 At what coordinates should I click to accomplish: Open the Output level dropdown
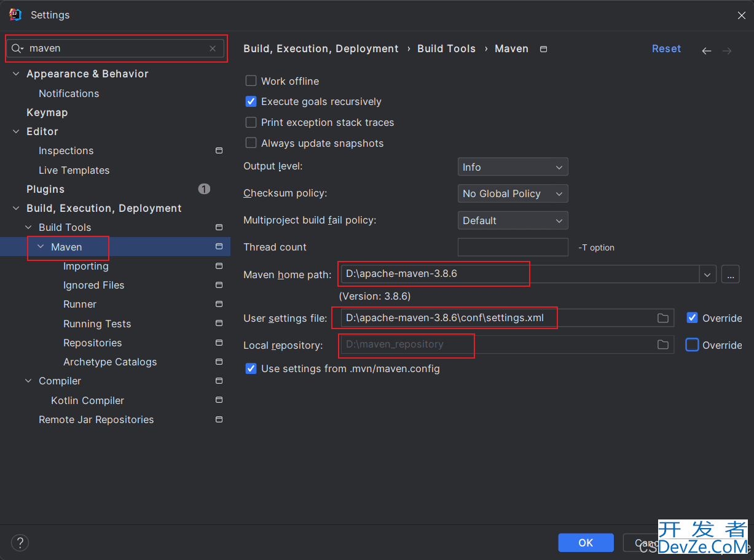[512, 167]
